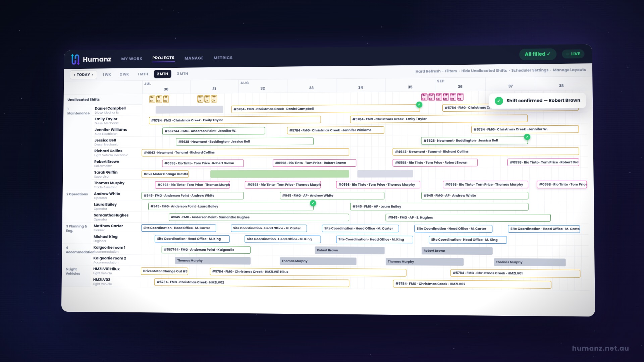Select week 33 in the timeline header
The height and width of the screenshot is (362, 644).
tap(311, 88)
